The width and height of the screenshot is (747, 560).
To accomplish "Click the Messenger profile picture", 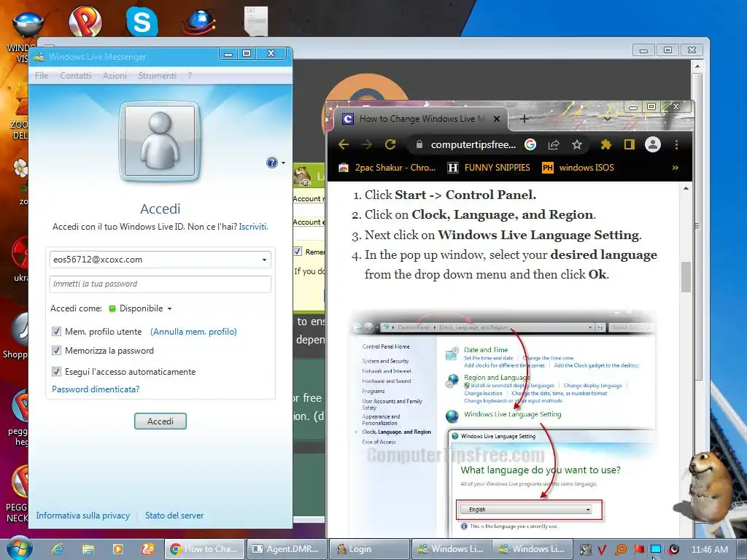I will click(160, 141).
